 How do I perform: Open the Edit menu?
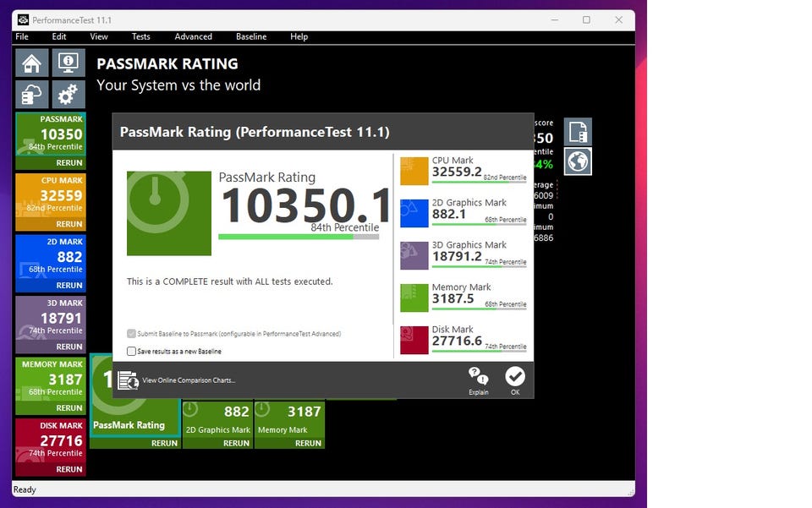pyautogui.click(x=59, y=36)
